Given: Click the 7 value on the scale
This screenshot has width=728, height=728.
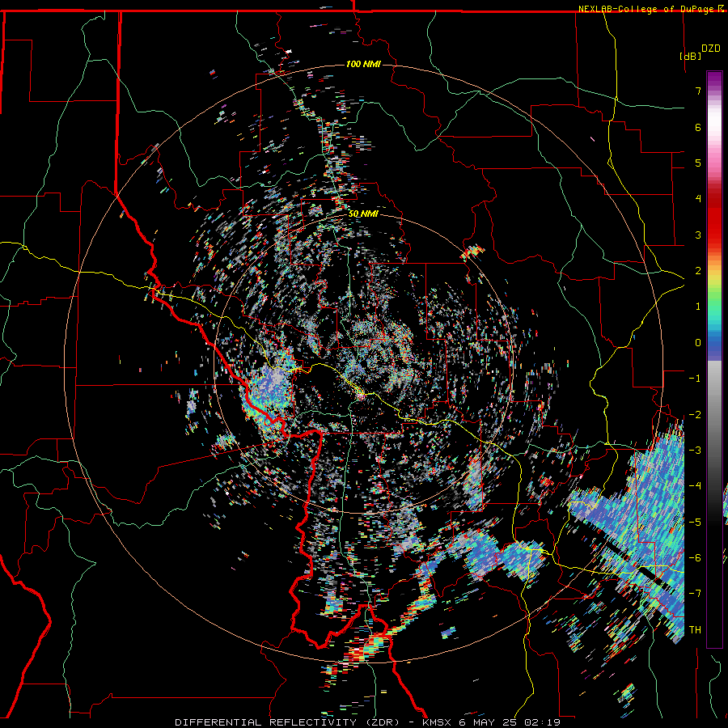Looking at the screenshot, I should [x=698, y=91].
